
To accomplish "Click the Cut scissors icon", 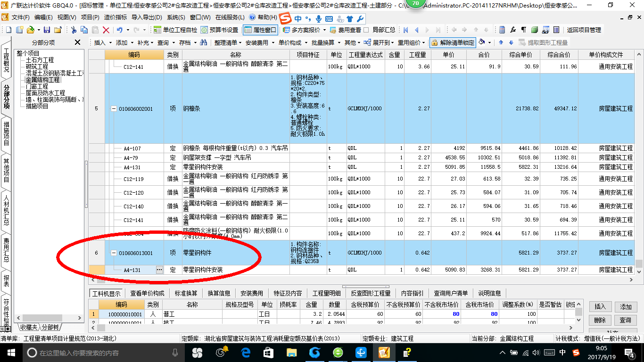I will coord(74,30).
